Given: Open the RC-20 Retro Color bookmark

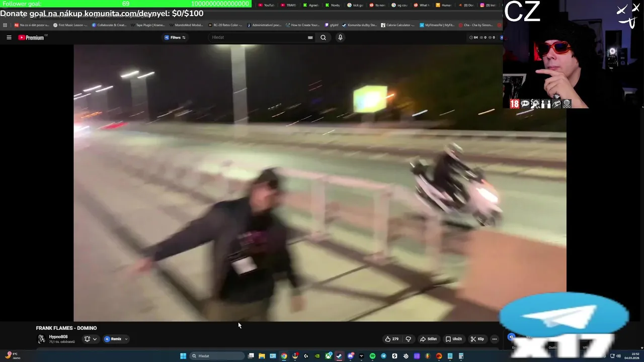Looking at the screenshot, I should [225, 25].
